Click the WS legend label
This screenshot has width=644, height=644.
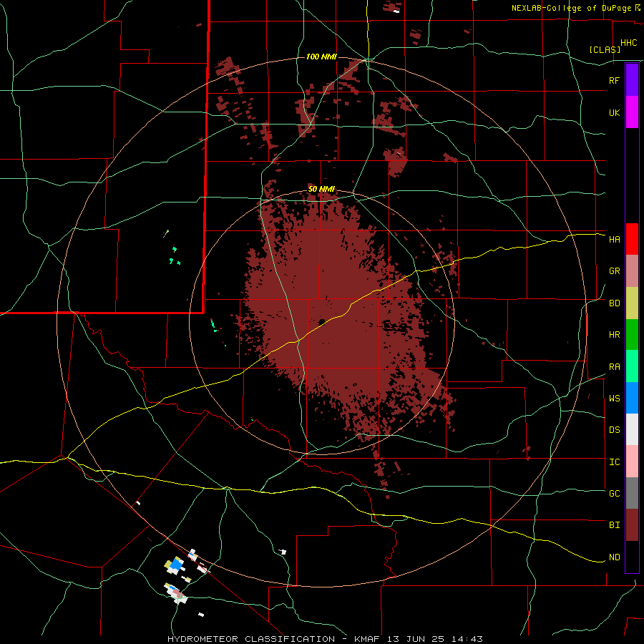[614, 399]
